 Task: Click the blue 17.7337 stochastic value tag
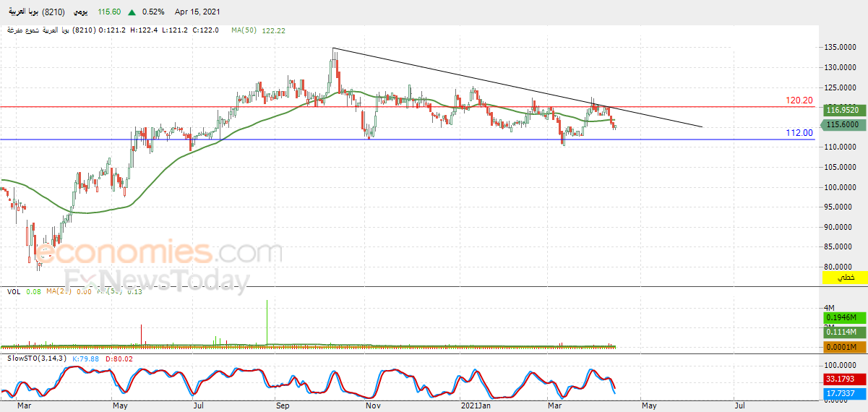(844, 393)
